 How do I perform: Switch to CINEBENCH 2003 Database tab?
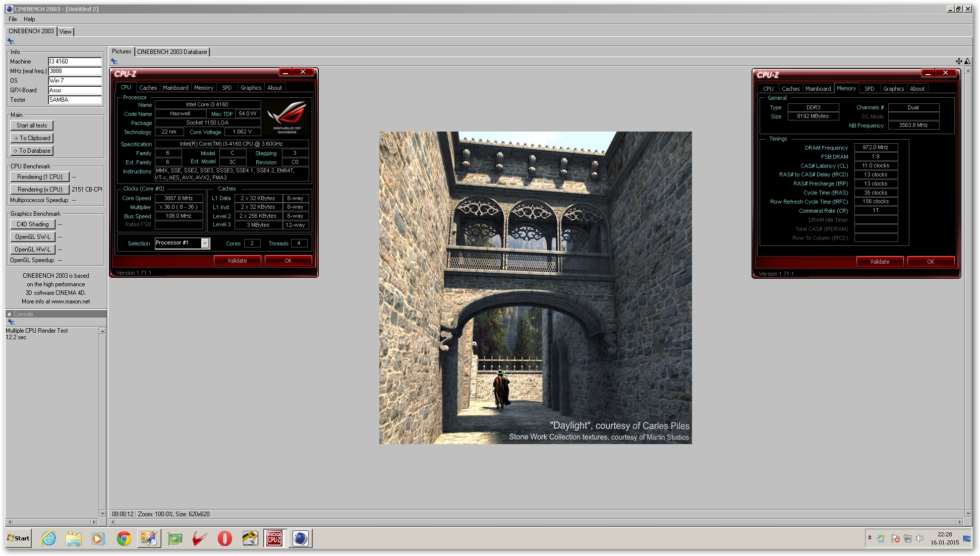[172, 52]
